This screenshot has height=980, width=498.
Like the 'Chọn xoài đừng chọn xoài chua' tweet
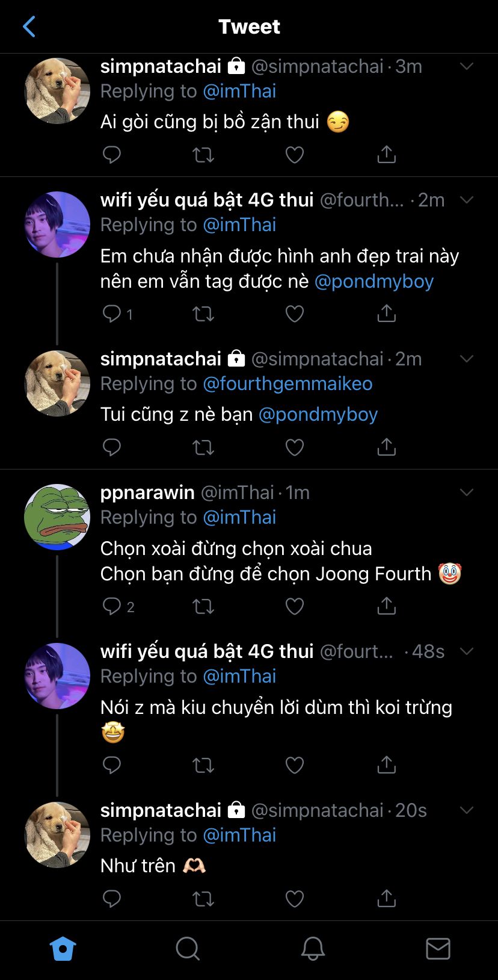(294, 606)
